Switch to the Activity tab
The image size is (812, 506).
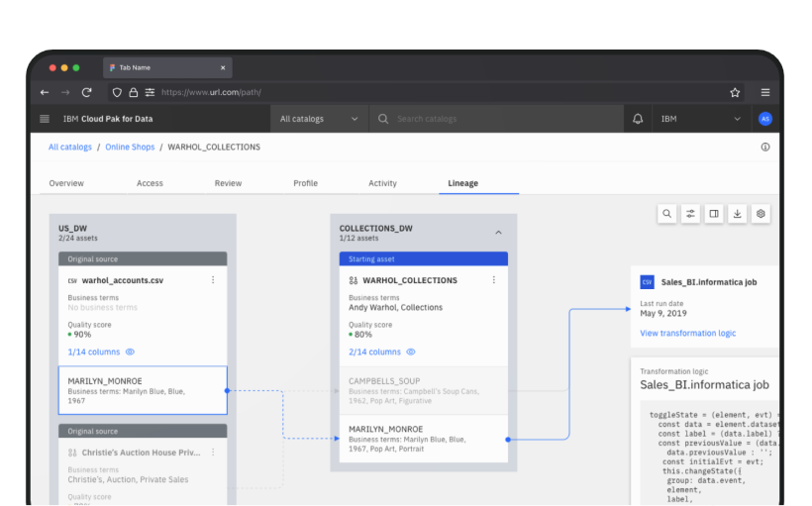tap(382, 183)
